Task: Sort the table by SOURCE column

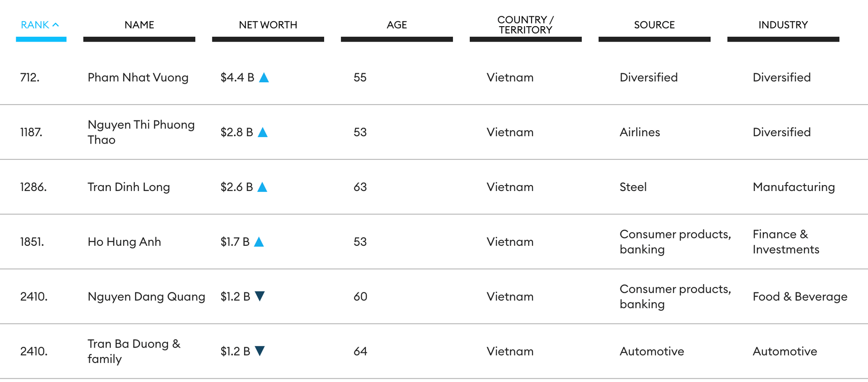Action: pos(654,25)
